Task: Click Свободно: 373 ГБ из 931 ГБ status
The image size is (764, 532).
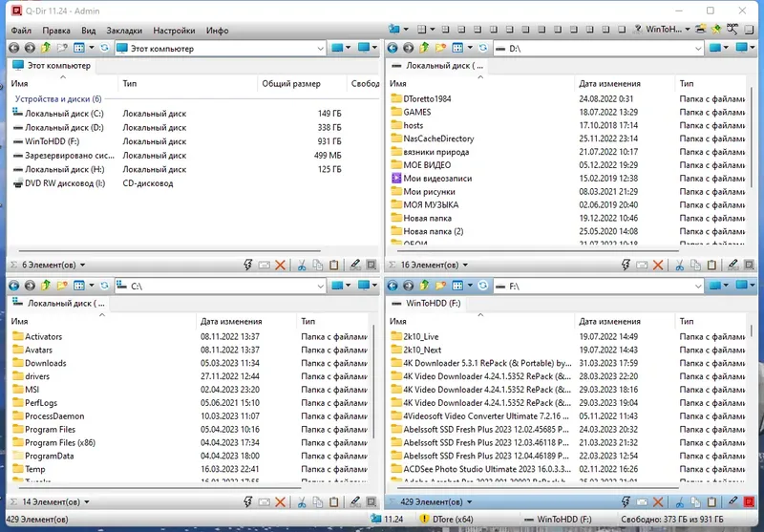Action: point(672,519)
